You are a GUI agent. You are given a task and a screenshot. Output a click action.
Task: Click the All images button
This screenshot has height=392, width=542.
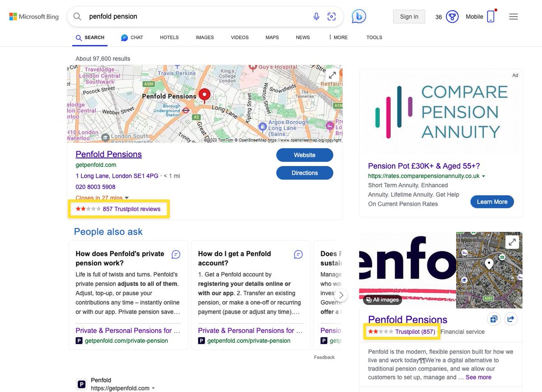pyautogui.click(x=382, y=300)
